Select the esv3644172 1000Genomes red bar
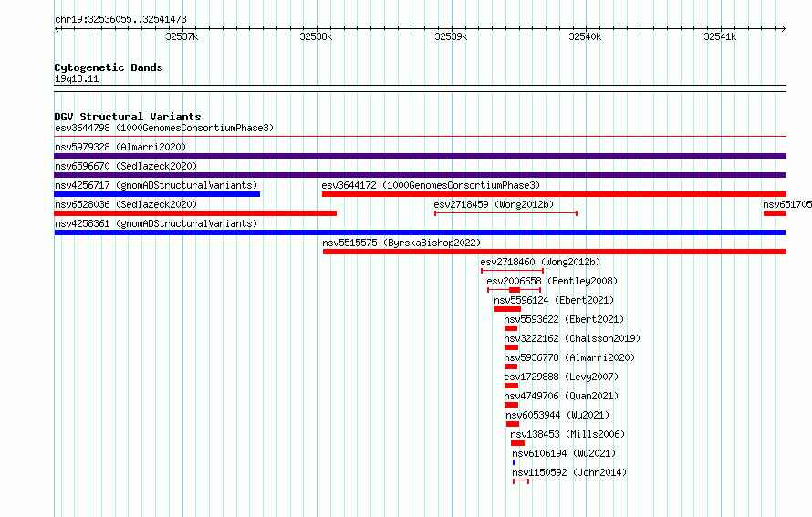812x517 pixels. 554,194
